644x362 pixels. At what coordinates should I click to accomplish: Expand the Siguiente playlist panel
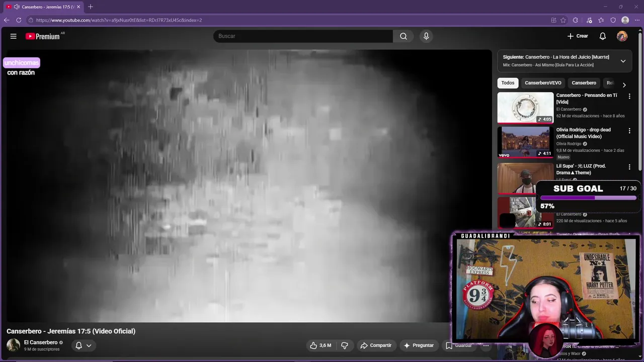(x=623, y=61)
